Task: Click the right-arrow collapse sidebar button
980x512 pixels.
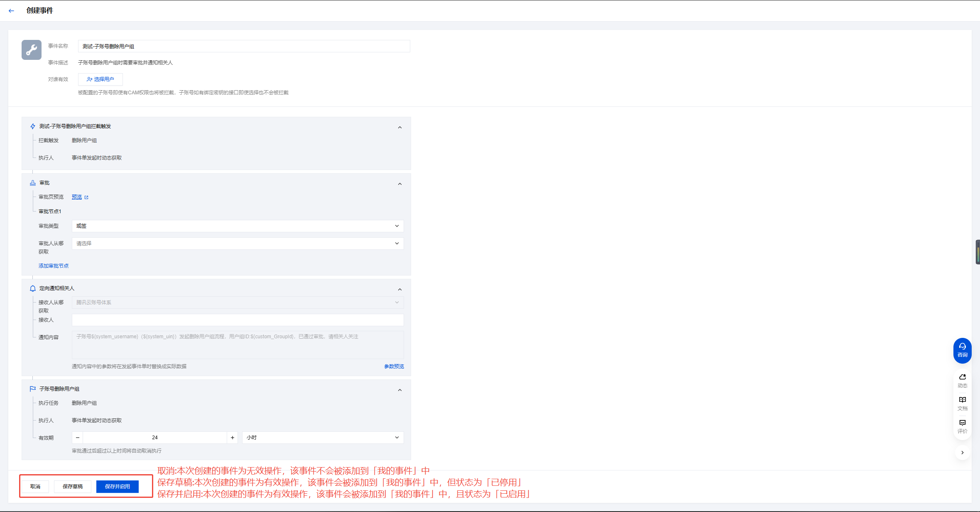Action: [x=962, y=453]
